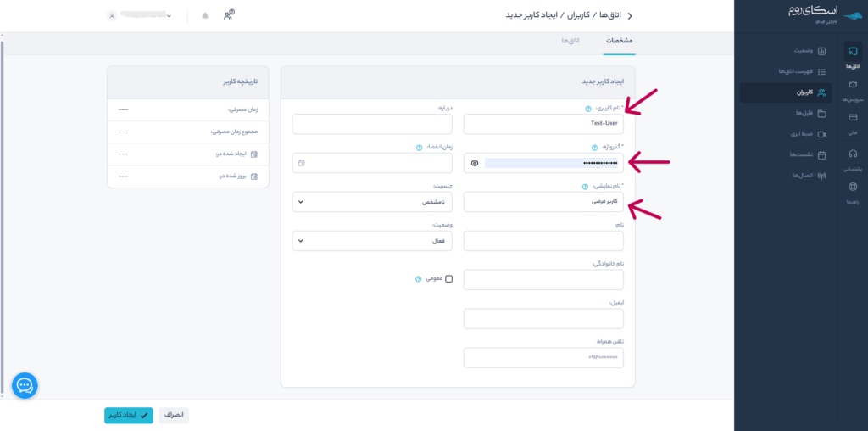Click the help icon beside username label

(588, 109)
